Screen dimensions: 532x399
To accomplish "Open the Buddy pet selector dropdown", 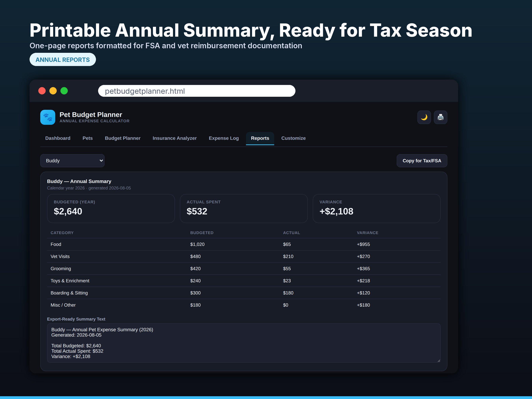I will pos(72,161).
